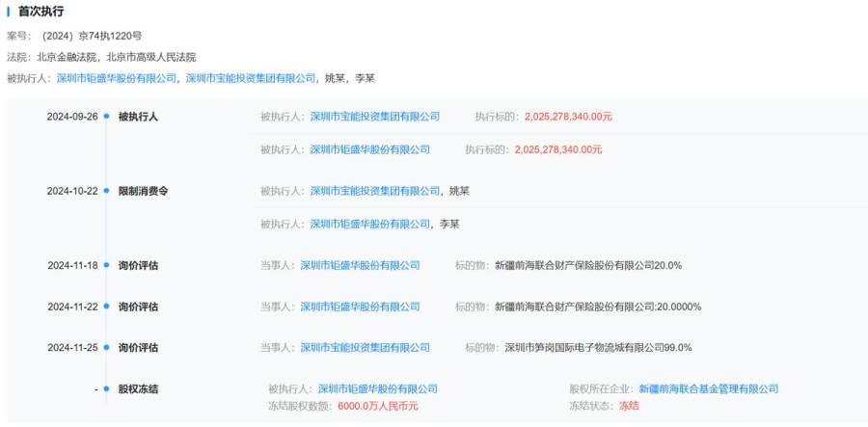Open 深圳市宝能投资集团有限公司 link in header 被执行人 line
The image size is (868, 427).
point(250,78)
